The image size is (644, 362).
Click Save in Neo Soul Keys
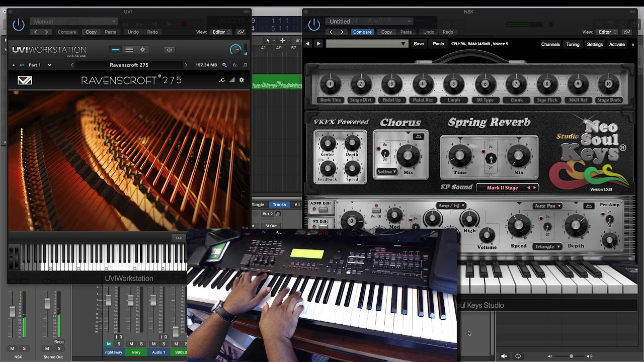(419, 44)
